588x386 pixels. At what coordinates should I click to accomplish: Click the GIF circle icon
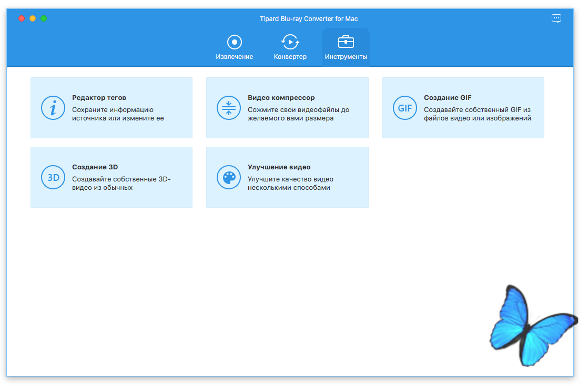(x=404, y=108)
